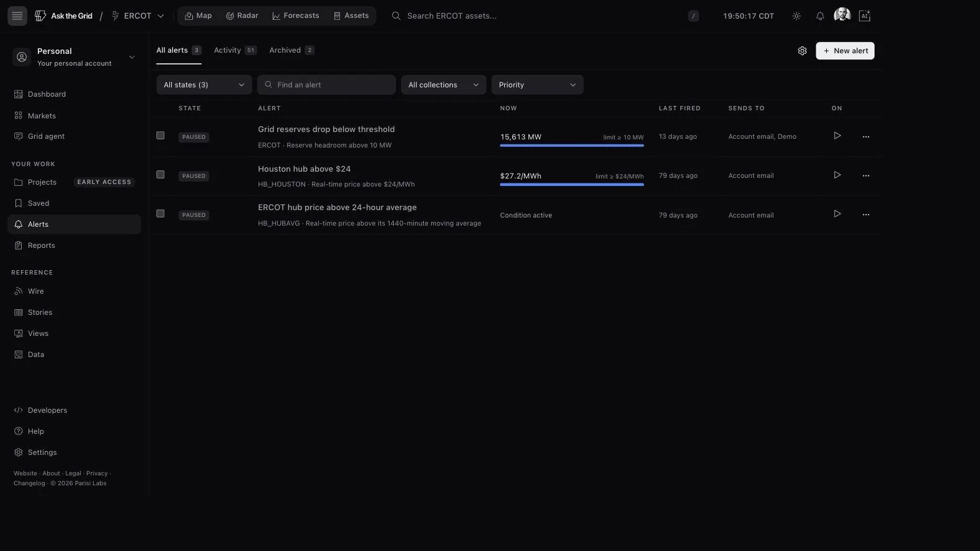The height and width of the screenshot is (551, 980).
Task: Switch to the Activity tab
Action: pyautogui.click(x=235, y=50)
